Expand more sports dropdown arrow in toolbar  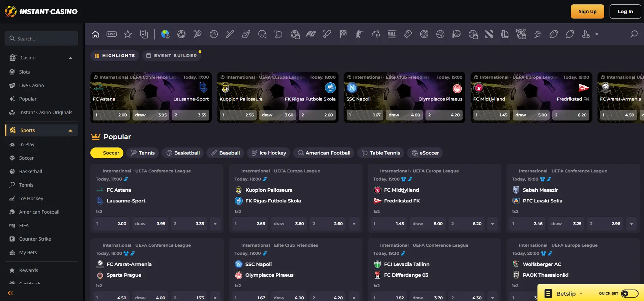click(x=597, y=34)
